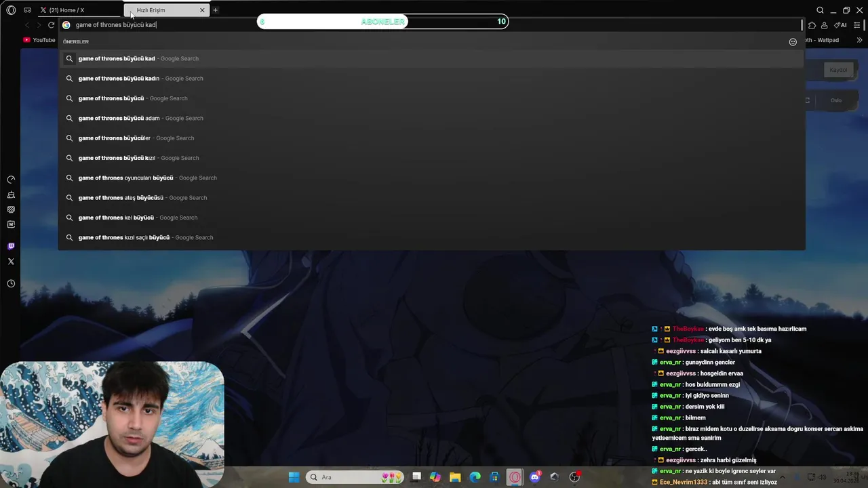
Task: Open the Twitch sidebar icon
Action: coord(11,246)
